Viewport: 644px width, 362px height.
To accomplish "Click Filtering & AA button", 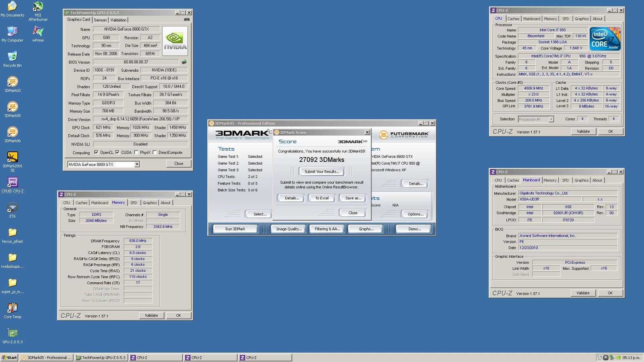I will tap(327, 229).
